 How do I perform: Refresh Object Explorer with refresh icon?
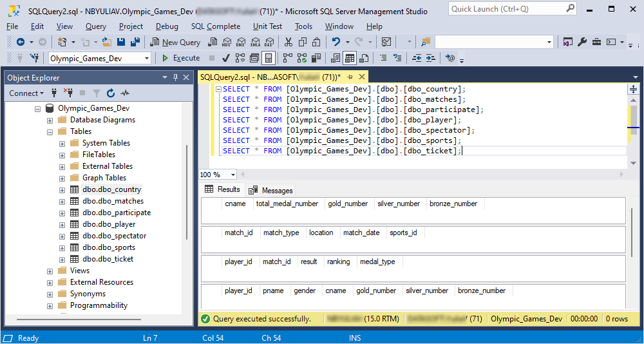coord(111,93)
